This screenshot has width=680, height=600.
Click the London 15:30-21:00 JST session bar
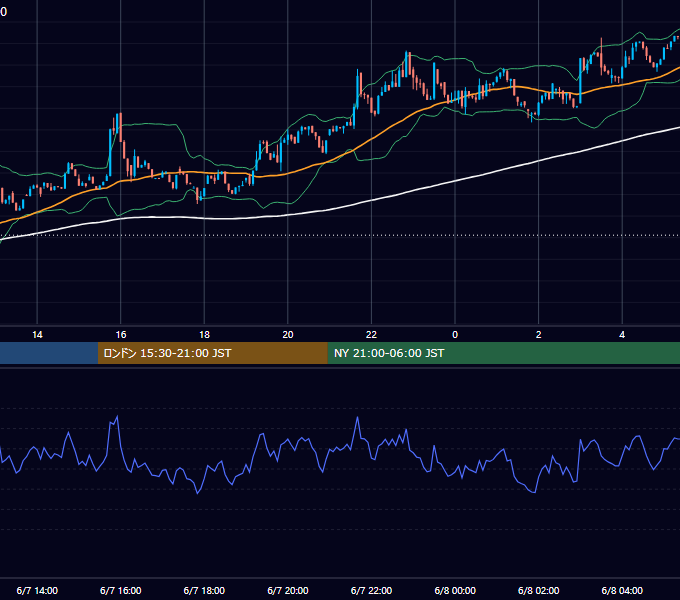point(212,353)
